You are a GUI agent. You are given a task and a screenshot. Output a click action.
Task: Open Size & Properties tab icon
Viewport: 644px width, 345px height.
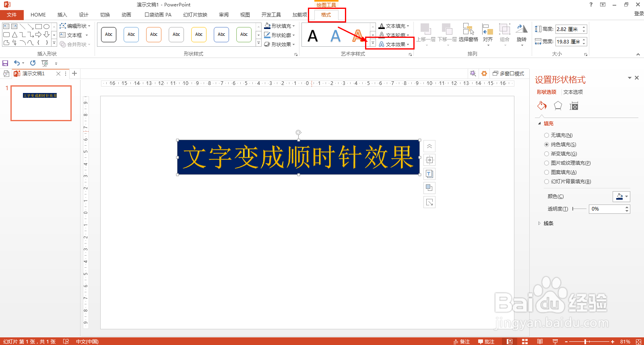coord(574,106)
